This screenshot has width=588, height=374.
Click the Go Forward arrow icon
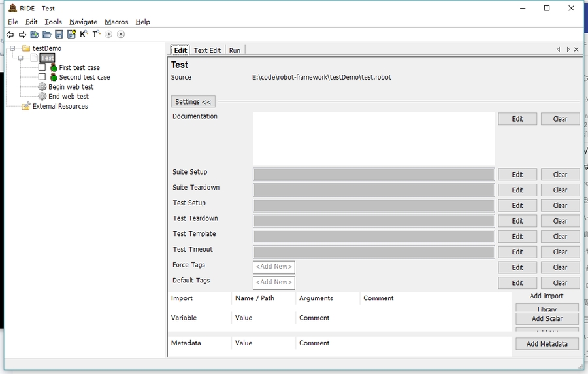tap(22, 35)
